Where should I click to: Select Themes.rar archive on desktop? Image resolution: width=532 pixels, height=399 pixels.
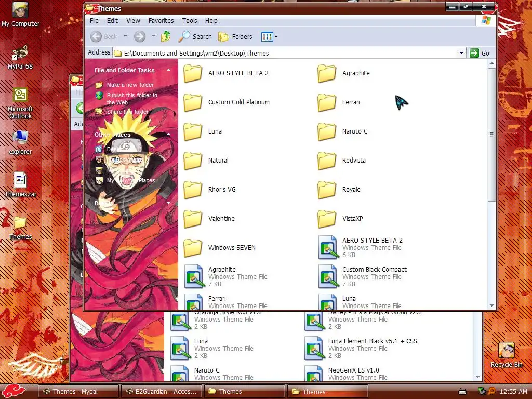(20, 185)
